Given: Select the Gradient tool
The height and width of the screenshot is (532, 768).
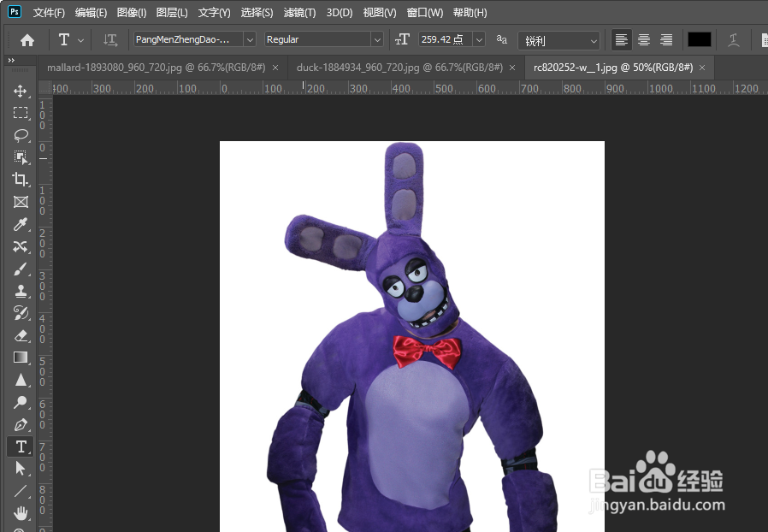Looking at the screenshot, I should click(x=20, y=358).
